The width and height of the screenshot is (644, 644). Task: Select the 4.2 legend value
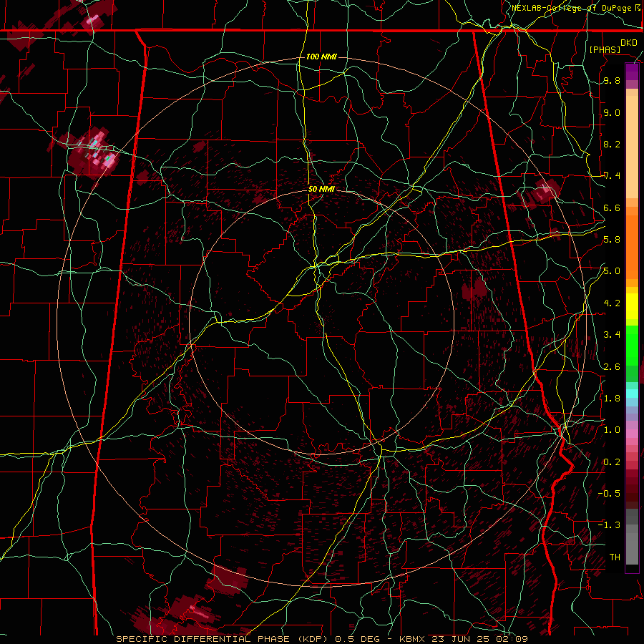(x=612, y=303)
